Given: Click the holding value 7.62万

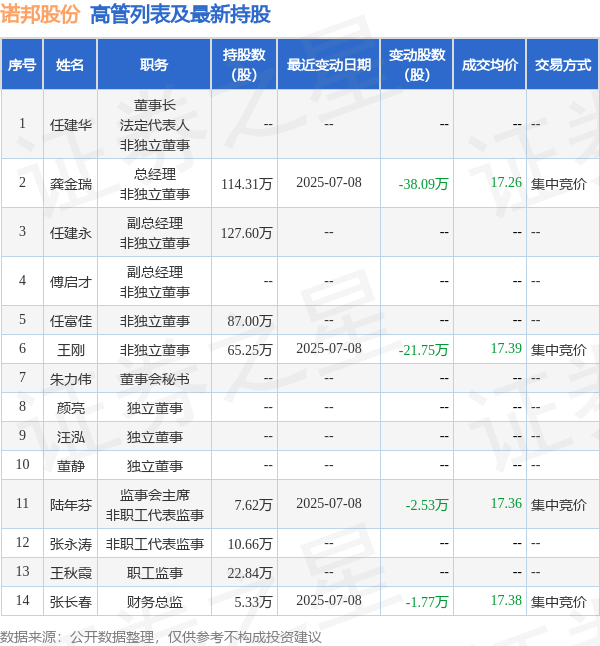Looking at the screenshot, I should click(253, 505).
